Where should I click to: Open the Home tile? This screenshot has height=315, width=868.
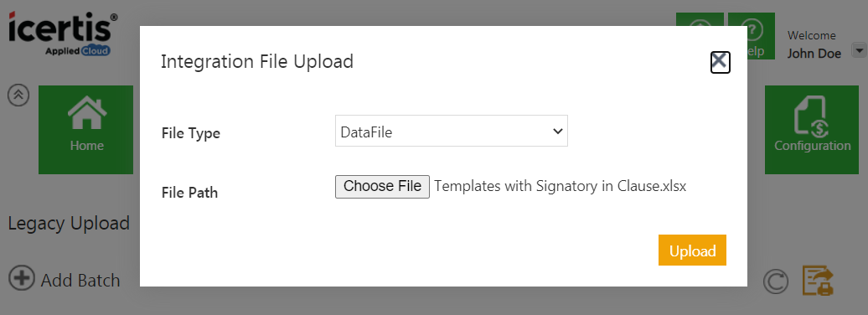[85, 130]
